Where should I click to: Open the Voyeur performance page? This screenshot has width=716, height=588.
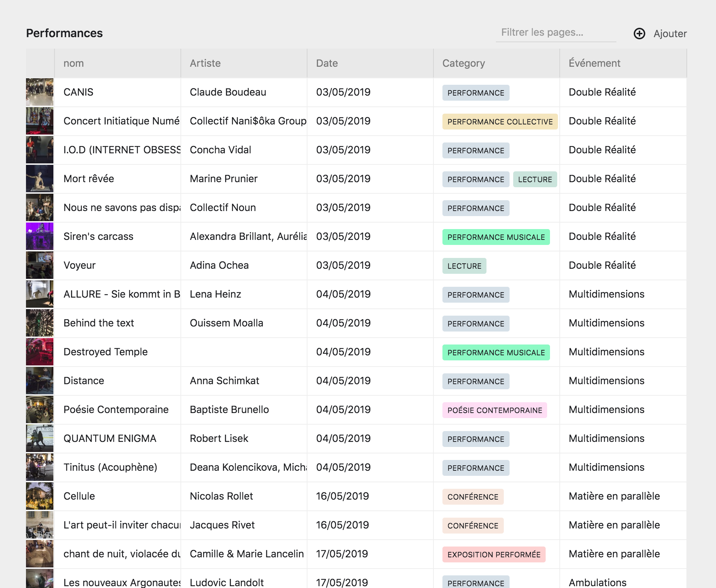[79, 265]
